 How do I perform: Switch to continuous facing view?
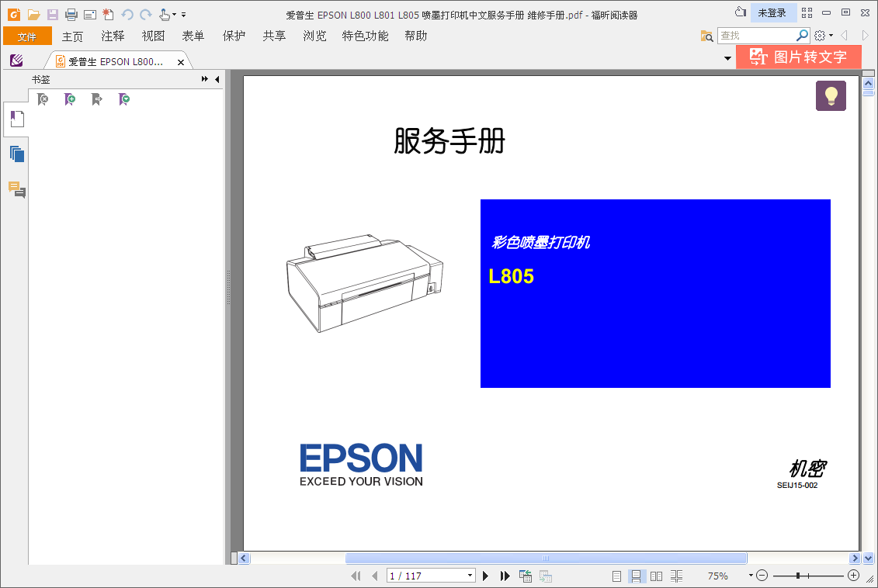pos(676,576)
